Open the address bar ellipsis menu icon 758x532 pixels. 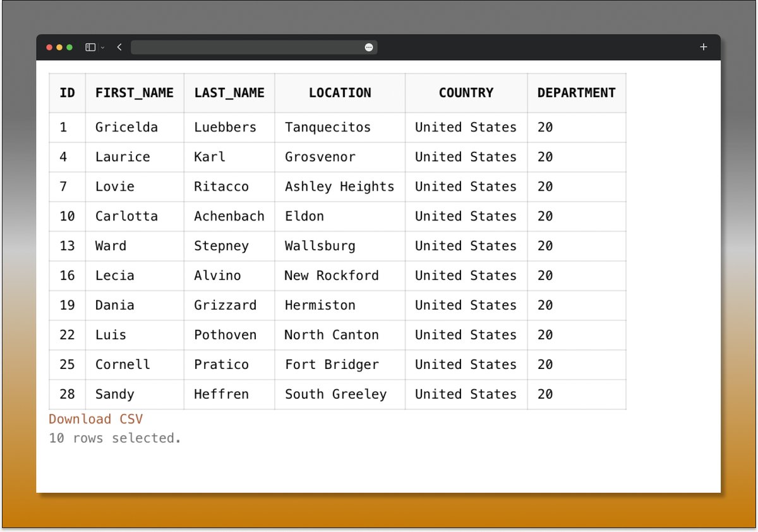pyautogui.click(x=369, y=47)
